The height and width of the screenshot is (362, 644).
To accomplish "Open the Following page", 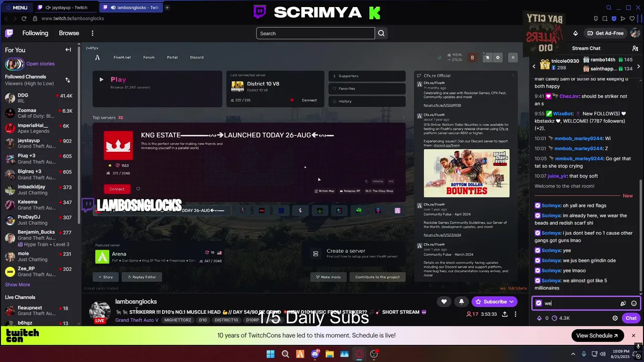I will (x=35, y=33).
